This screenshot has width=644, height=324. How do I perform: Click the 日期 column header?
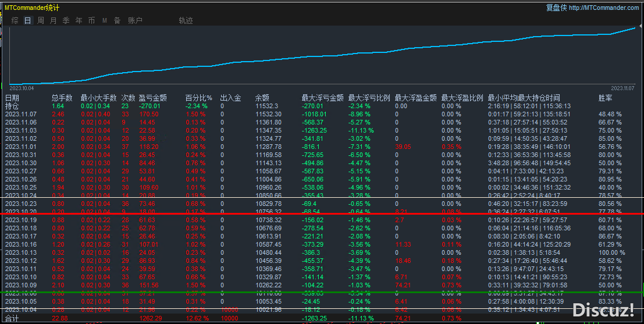click(12, 98)
